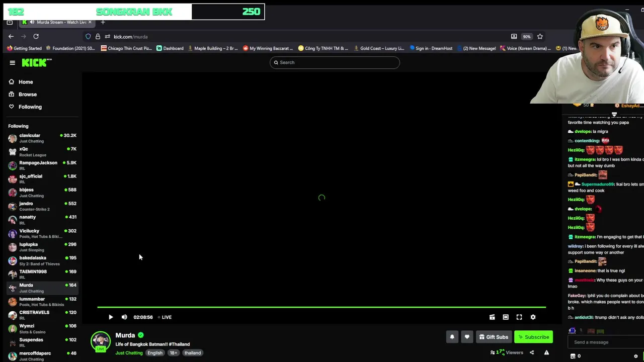
Task: Open xQc channel in Following list
Action: point(43,152)
